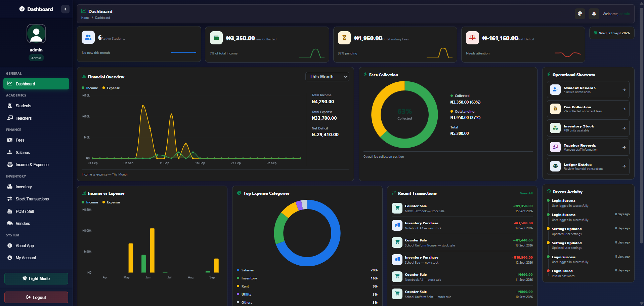Follow the Inventory Stock arrow
This screenshot has height=306, width=644.
624,128
